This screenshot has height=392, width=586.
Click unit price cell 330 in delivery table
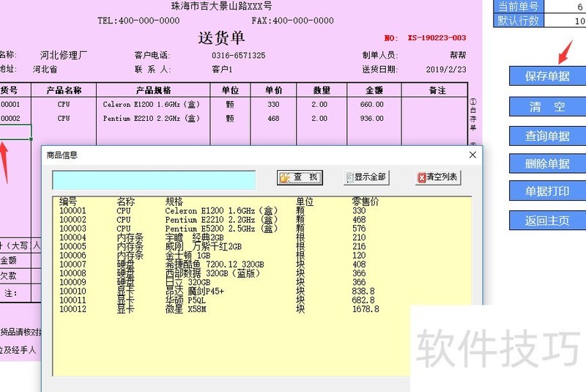273,105
